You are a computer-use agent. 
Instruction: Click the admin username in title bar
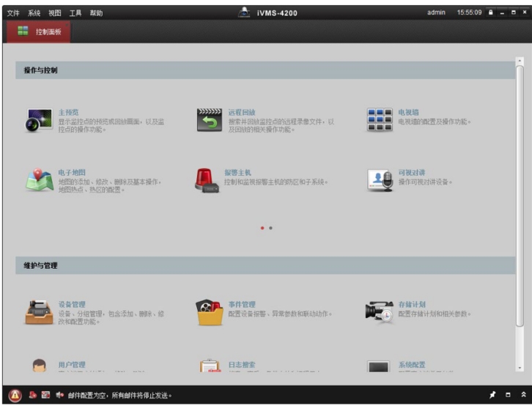pyautogui.click(x=436, y=12)
